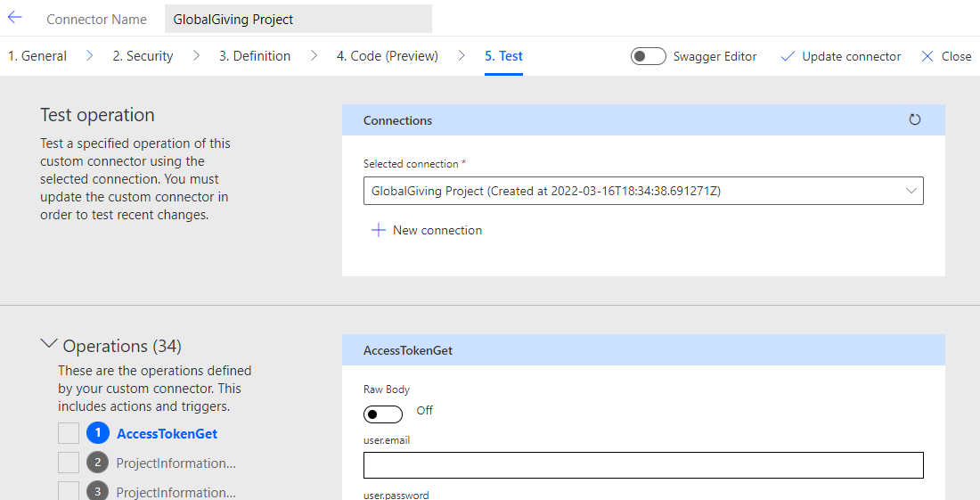The height and width of the screenshot is (500, 980).
Task: Click the Update connector button
Action: (841, 56)
